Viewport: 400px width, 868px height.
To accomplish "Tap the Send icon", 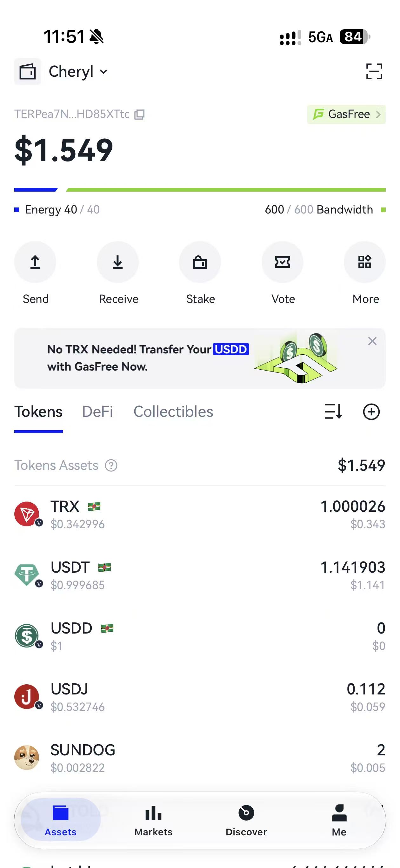I will coord(35,262).
